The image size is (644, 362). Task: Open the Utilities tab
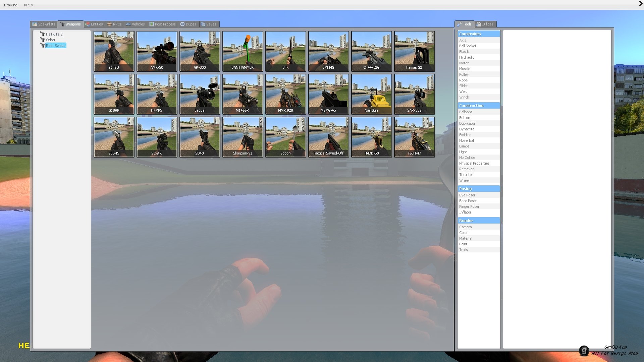pyautogui.click(x=485, y=24)
